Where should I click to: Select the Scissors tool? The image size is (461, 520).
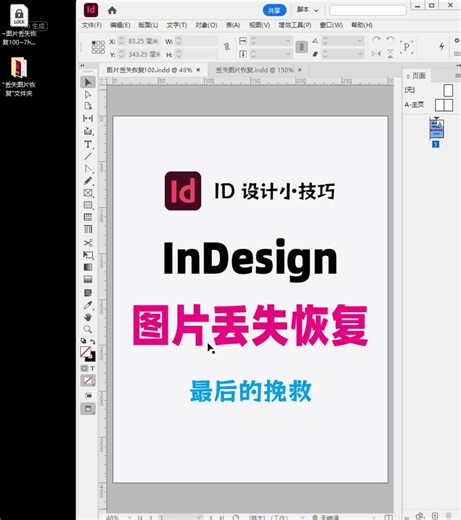(x=88, y=243)
